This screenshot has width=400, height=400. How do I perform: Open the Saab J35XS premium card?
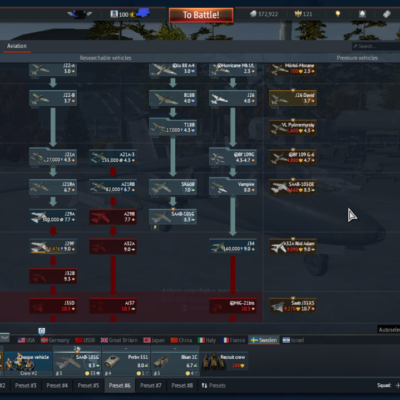293,306
